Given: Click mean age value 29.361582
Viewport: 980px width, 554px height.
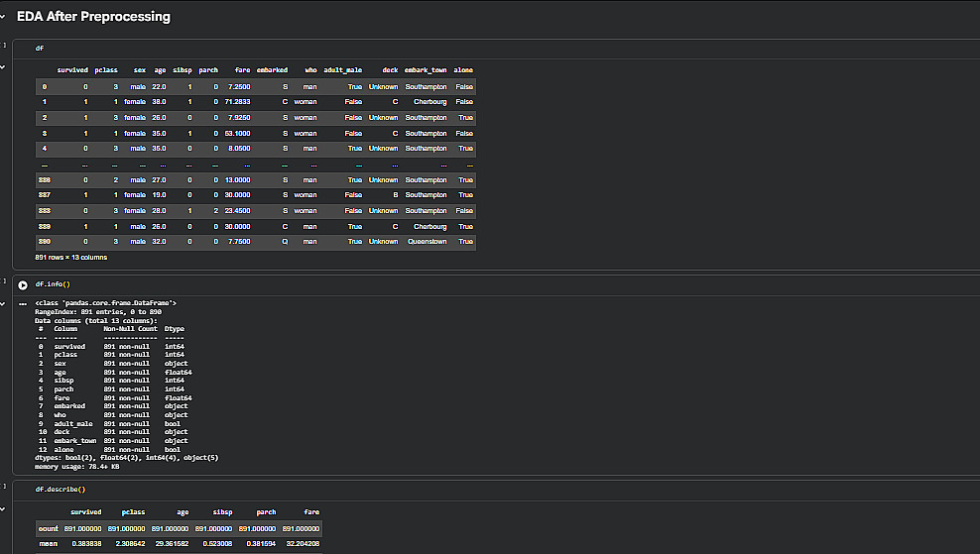Looking at the screenshot, I should (172, 544).
